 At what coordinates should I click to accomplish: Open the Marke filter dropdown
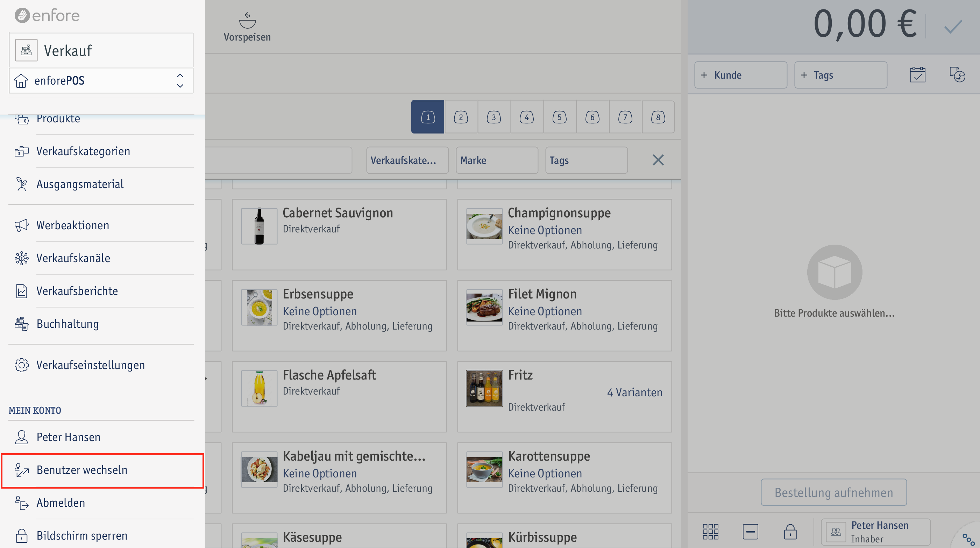497,160
